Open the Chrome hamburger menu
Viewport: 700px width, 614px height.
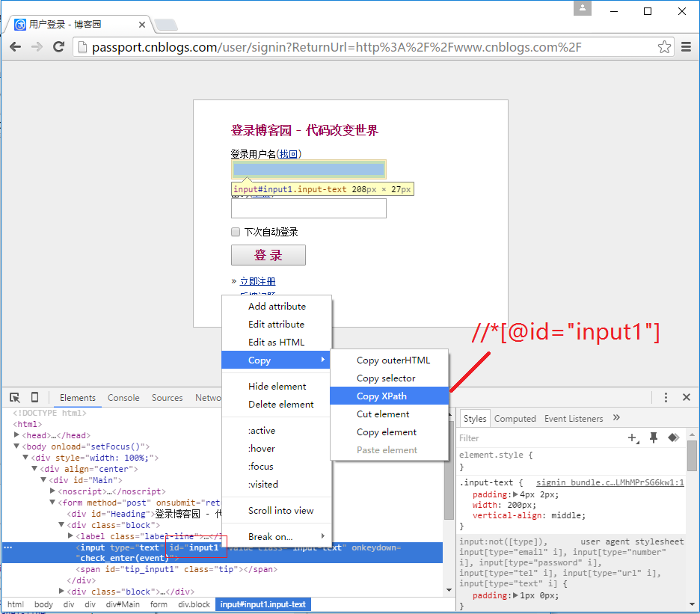coord(686,47)
